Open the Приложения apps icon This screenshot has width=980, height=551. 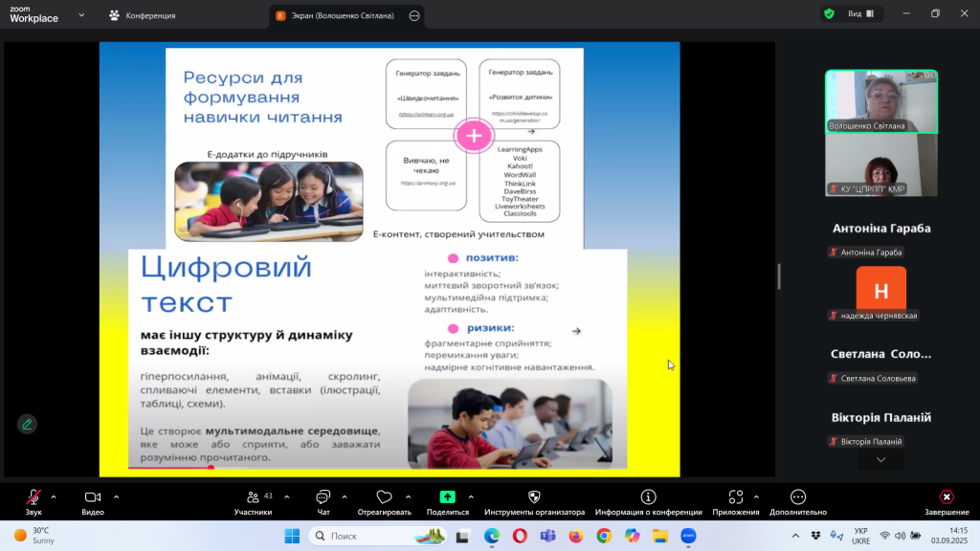(x=735, y=497)
